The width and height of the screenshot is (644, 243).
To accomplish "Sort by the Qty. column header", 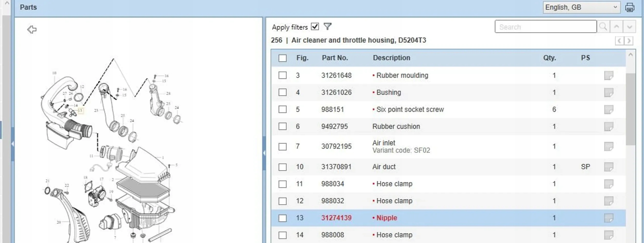I will click(x=549, y=58).
